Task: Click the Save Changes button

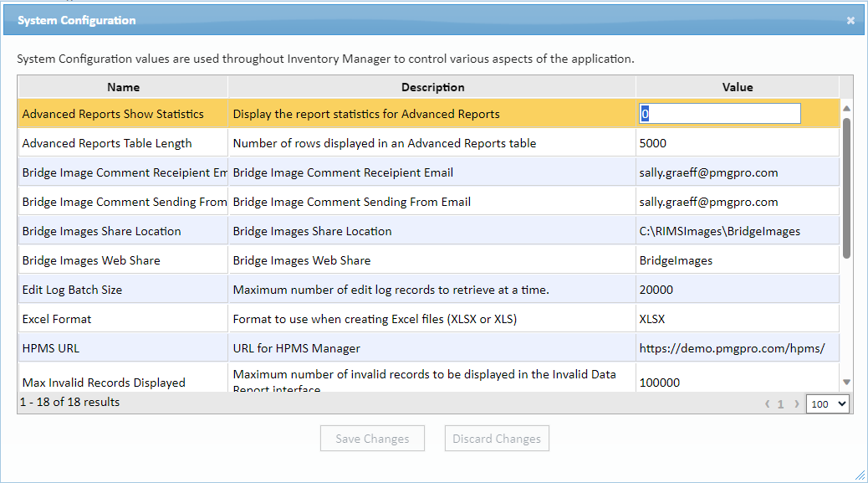Action: (373, 439)
